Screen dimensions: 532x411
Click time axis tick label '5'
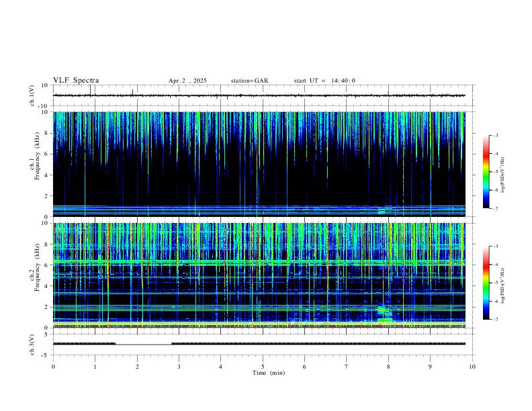tap(263, 367)
